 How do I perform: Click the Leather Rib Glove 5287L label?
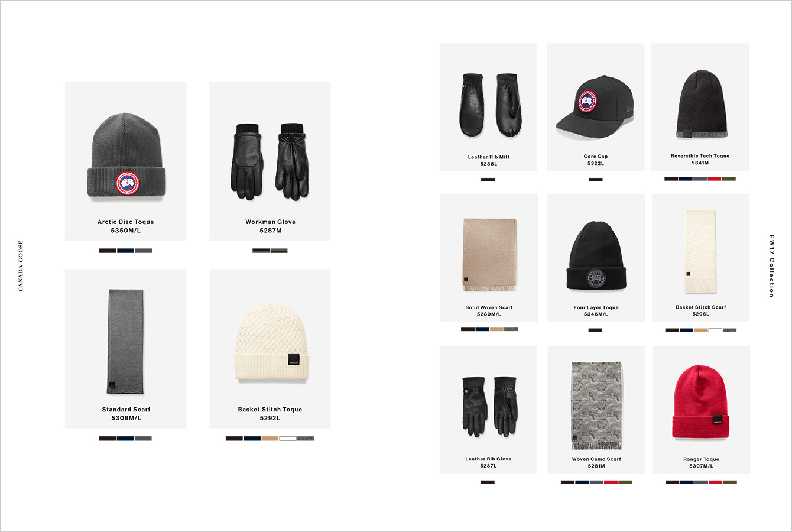click(488, 462)
